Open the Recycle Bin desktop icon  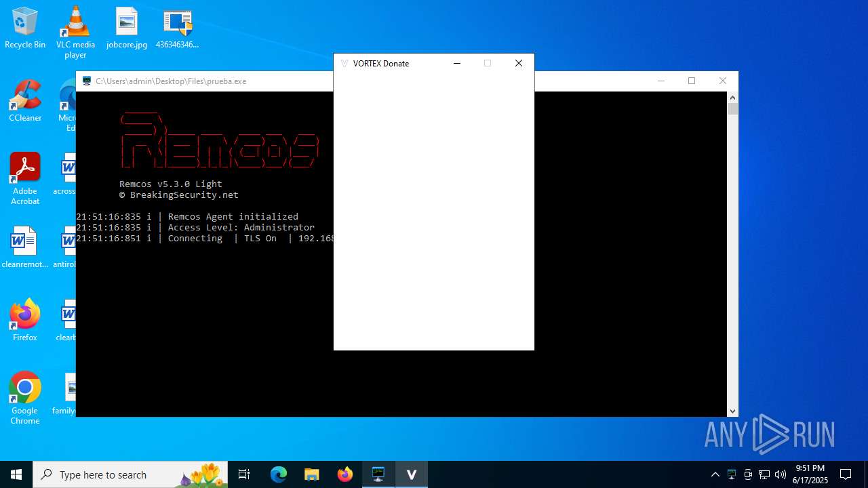pos(25,28)
